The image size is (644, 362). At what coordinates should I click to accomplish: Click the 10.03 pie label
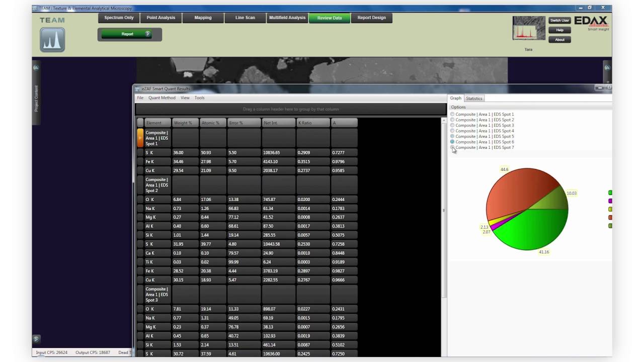[572, 193]
